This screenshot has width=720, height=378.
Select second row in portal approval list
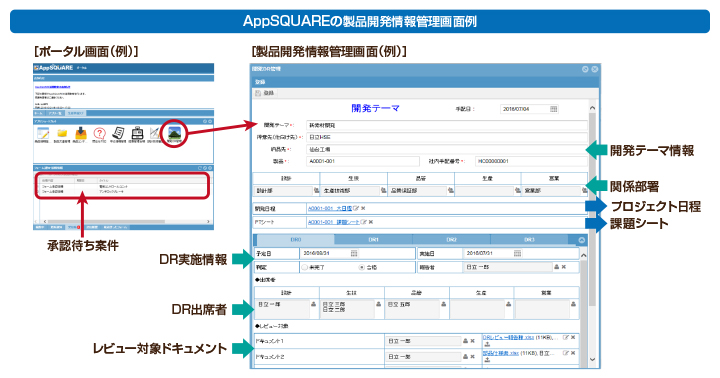(122, 191)
